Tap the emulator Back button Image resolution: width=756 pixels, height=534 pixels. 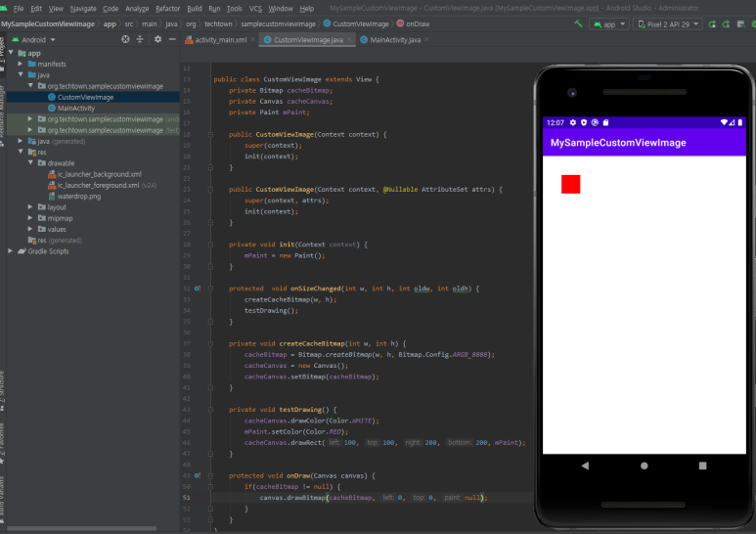pyautogui.click(x=585, y=466)
